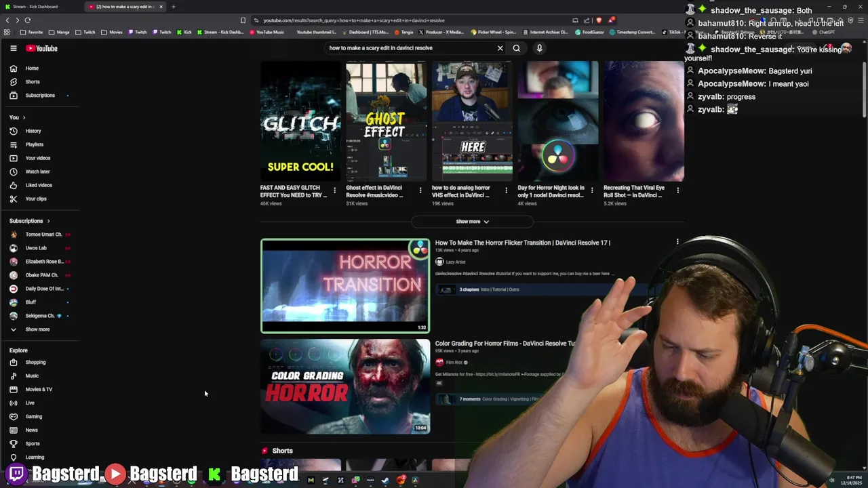
Task: Open options for Day for Horror Night short
Action: tap(592, 190)
